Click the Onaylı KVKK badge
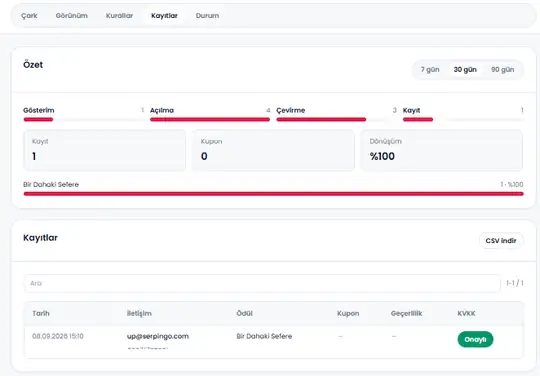 pos(475,340)
